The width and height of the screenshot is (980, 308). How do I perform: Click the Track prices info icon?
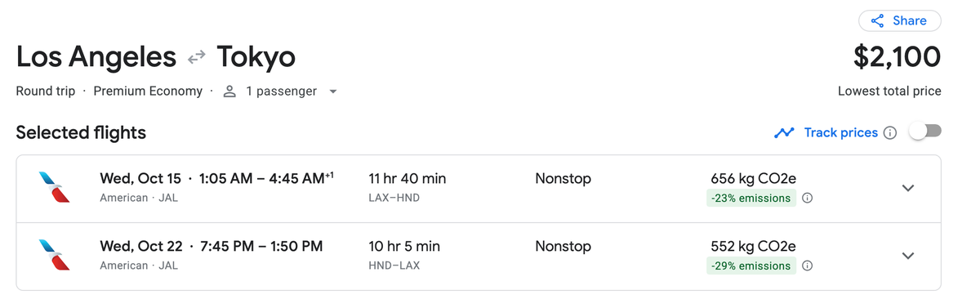[890, 132]
